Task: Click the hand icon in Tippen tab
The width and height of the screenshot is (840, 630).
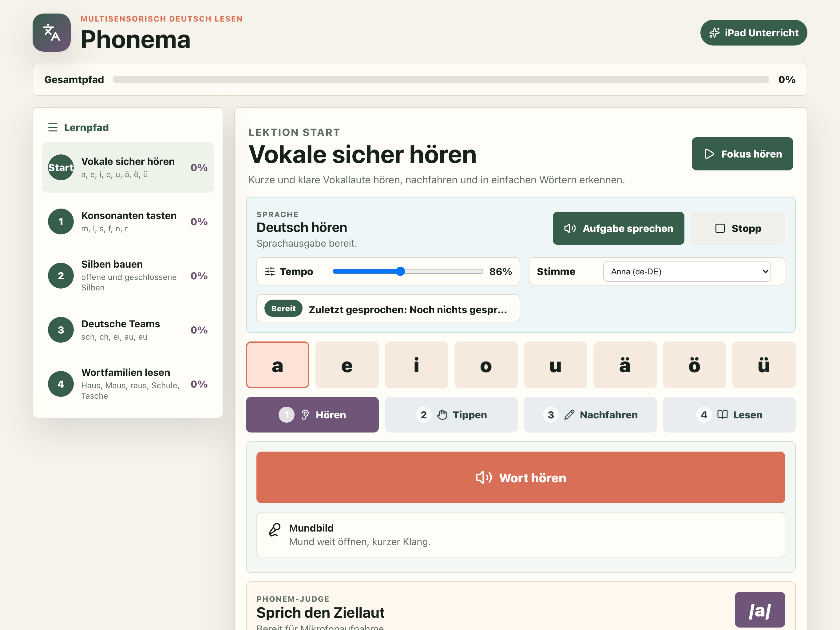Action: [442, 415]
